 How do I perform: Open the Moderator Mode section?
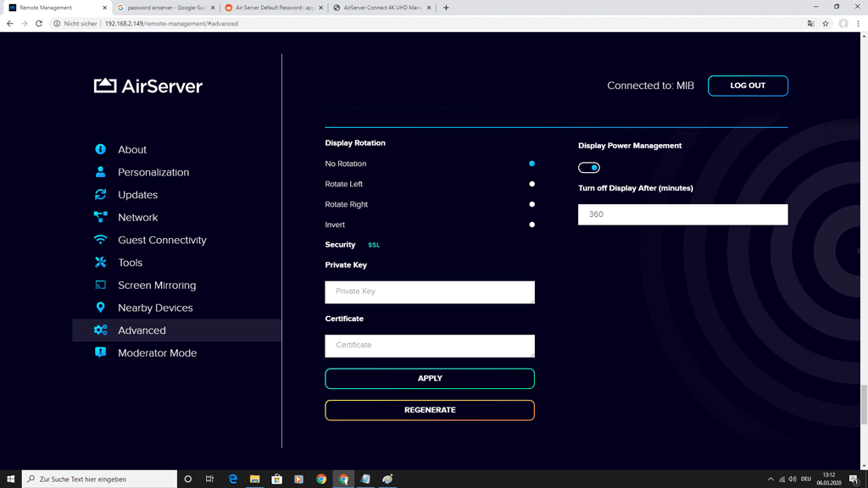[157, 353]
